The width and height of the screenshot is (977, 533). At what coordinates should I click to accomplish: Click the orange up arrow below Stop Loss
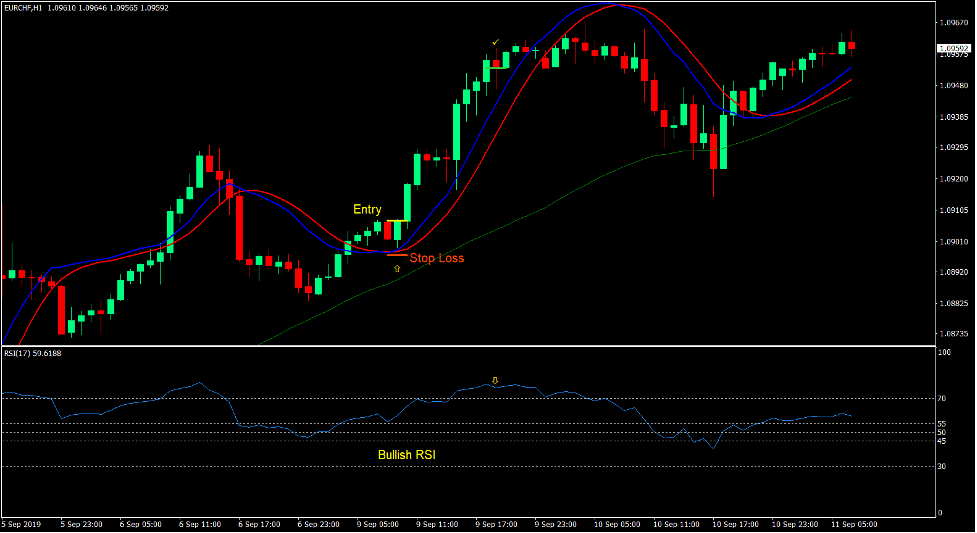pos(397,268)
